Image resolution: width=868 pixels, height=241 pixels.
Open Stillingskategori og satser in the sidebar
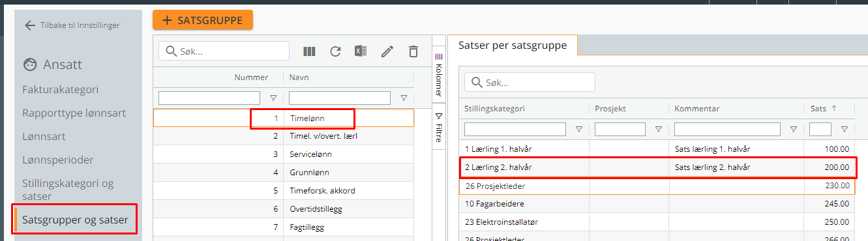[x=68, y=190]
